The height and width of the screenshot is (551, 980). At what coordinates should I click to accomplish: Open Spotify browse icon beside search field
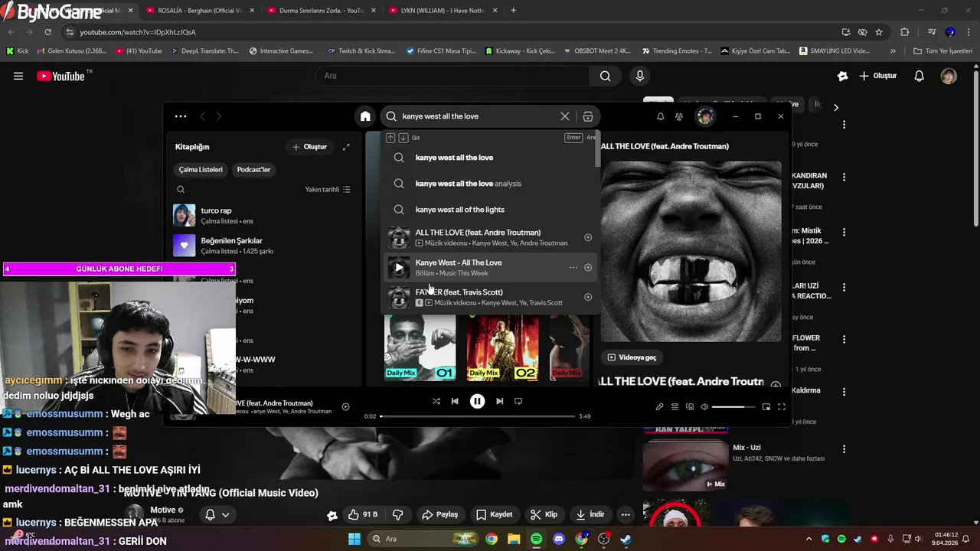pyautogui.click(x=588, y=116)
